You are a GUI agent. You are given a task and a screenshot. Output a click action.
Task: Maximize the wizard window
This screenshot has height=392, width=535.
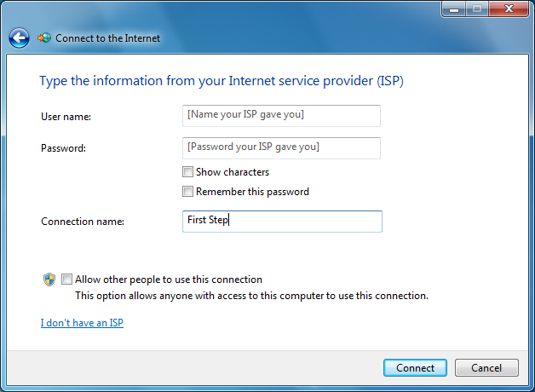pos(476,9)
